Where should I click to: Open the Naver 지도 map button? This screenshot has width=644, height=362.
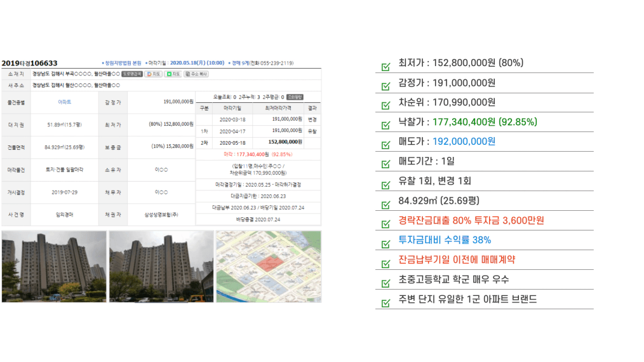pyautogui.click(x=173, y=74)
